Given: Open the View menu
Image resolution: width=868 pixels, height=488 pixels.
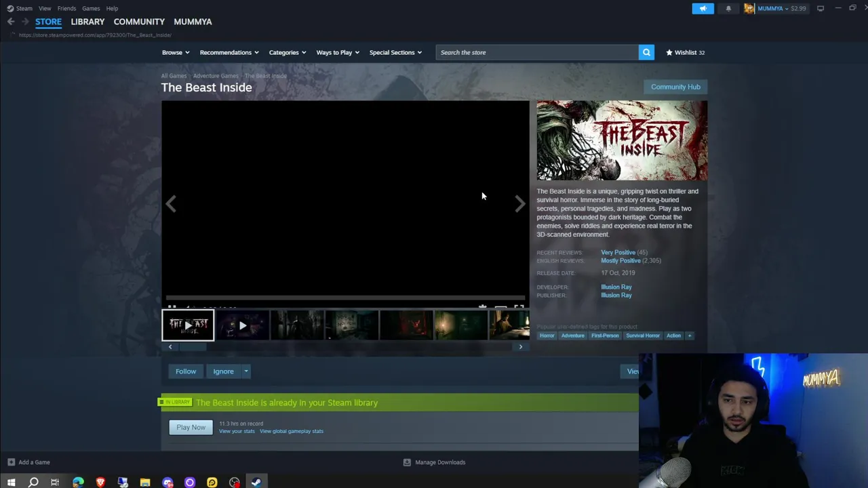Looking at the screenshot, I should tap(45, 8).
